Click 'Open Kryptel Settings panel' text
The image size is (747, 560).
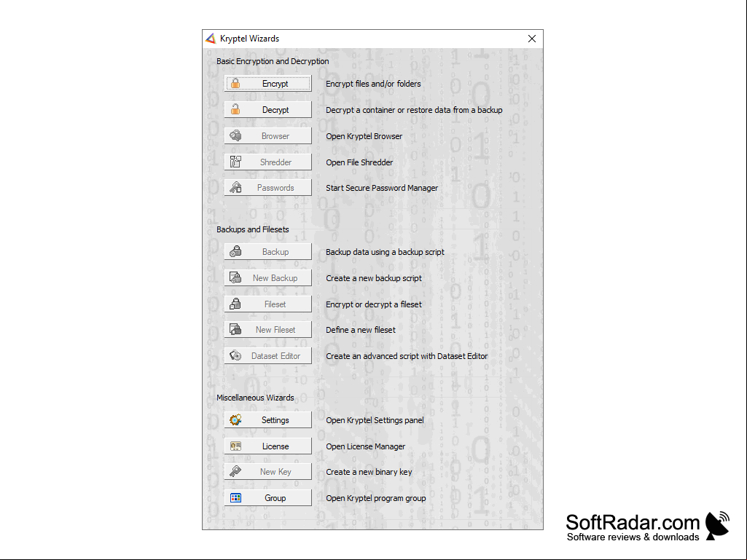375,420
